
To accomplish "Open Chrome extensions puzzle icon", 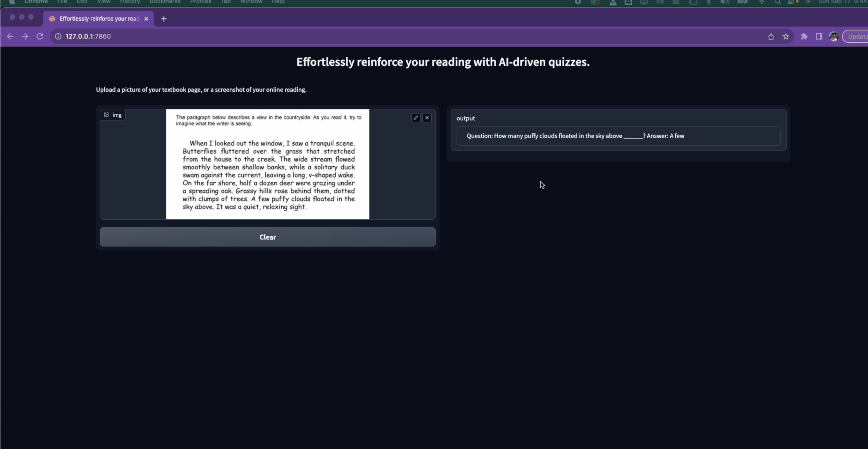I will 804,36.
